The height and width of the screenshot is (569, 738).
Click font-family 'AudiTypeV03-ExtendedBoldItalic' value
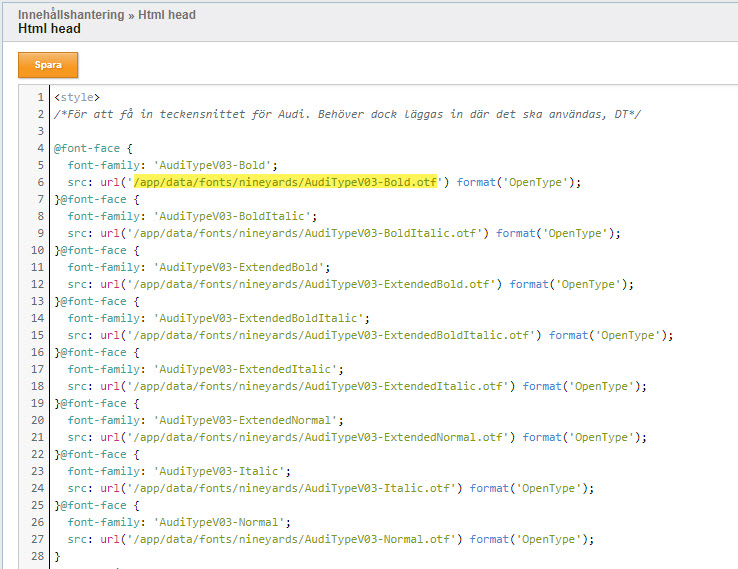tap(261, 318)
